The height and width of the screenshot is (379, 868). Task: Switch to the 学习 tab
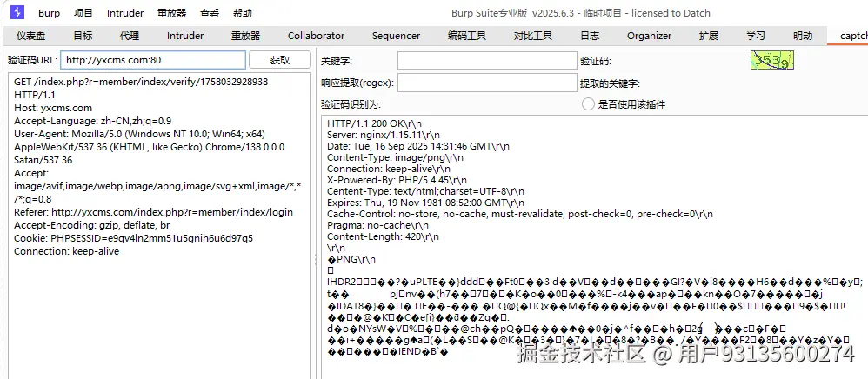pyautogui.click(x=756, y=36)
